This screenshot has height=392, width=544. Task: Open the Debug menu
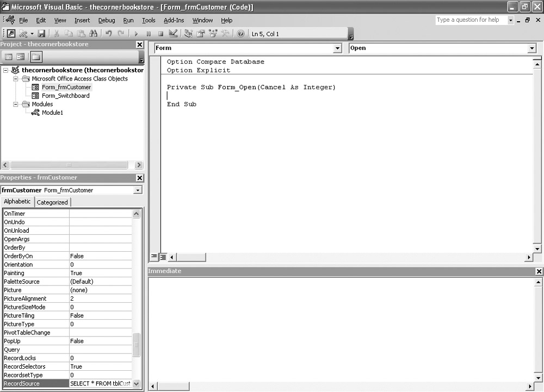107,20
